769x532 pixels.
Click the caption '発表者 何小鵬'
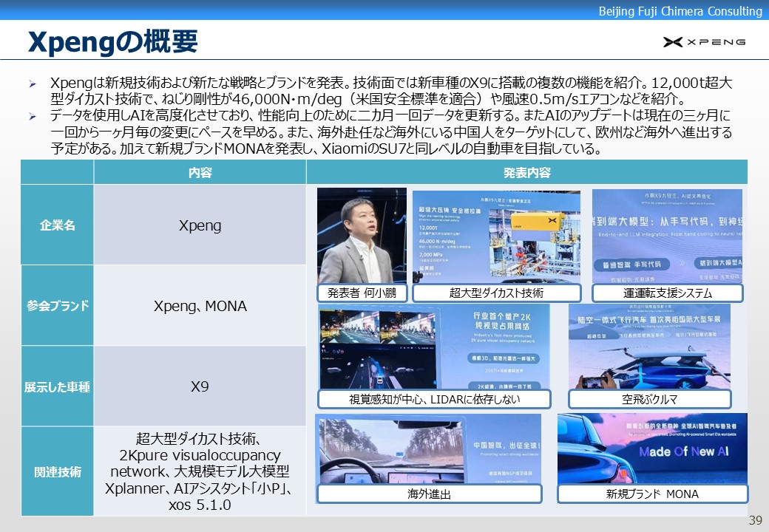(362, 293)
